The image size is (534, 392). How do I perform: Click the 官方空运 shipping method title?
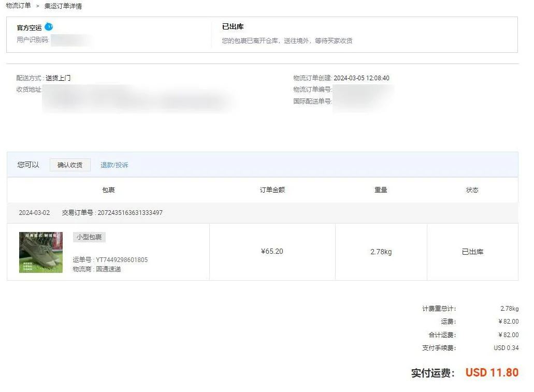(x=29, y=28)
